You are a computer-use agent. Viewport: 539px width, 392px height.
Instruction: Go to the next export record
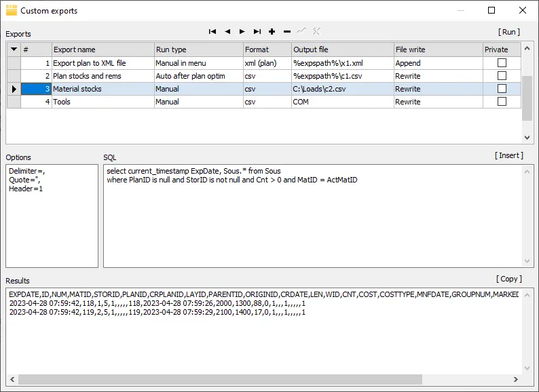pos(242,31)
